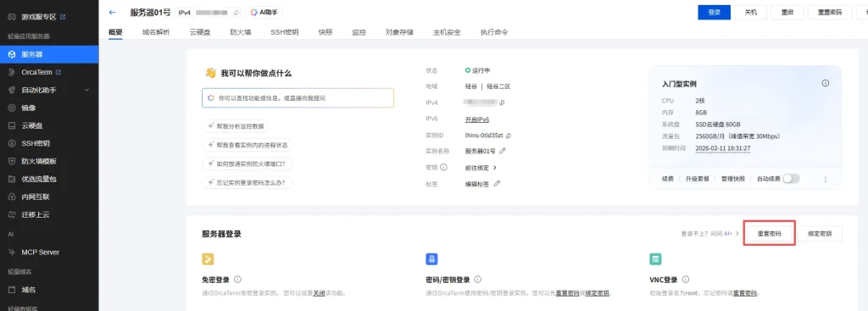
Task: Click 续费 on the instance card
Action: point(668,179)
